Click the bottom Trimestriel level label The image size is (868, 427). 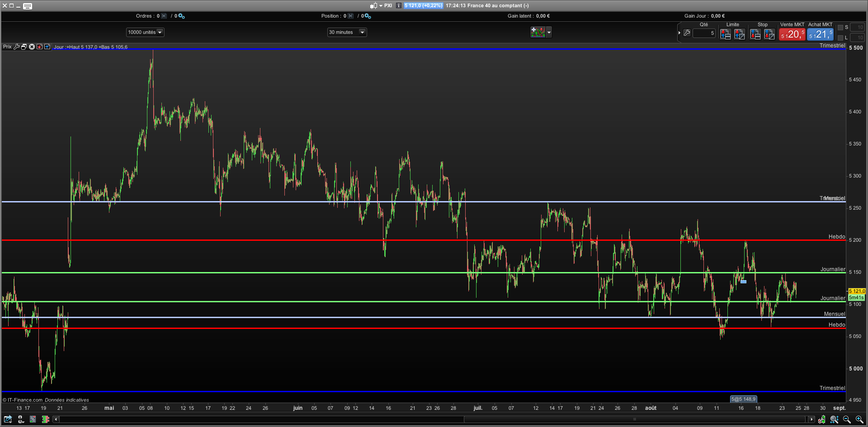pyautogui.click(x=832, y=388)
